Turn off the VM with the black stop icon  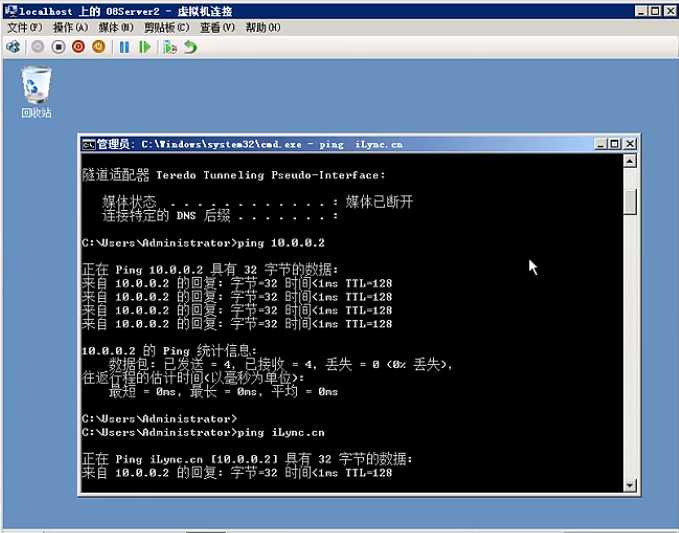coord(58,47)
